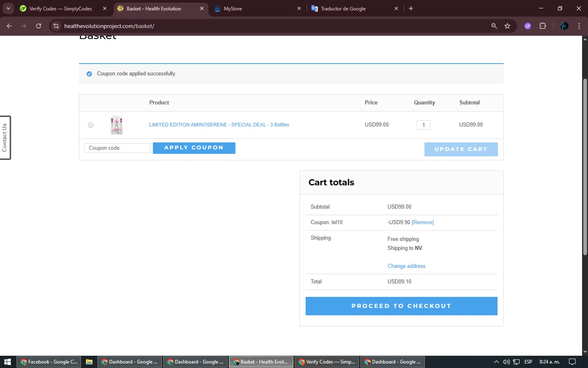Show hidden system tray icons
The width and height of the screenshot is (588, 368).
click(496, 362)
